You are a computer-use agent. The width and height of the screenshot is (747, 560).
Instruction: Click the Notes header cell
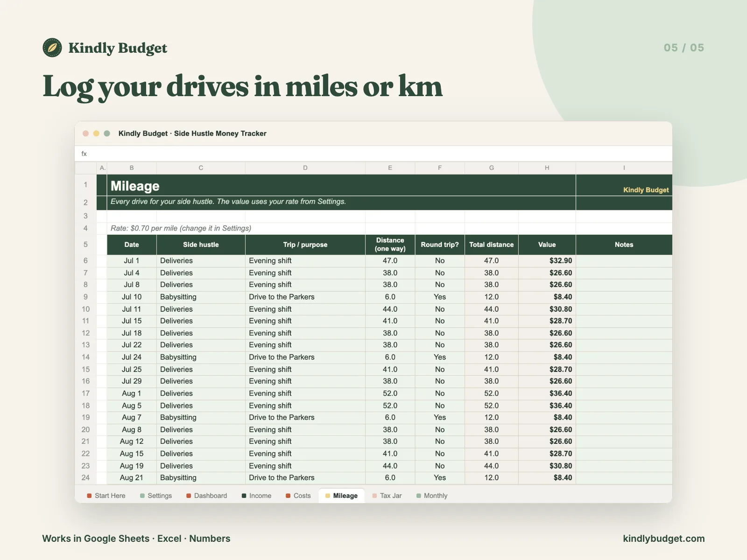(x=624, y=245)
